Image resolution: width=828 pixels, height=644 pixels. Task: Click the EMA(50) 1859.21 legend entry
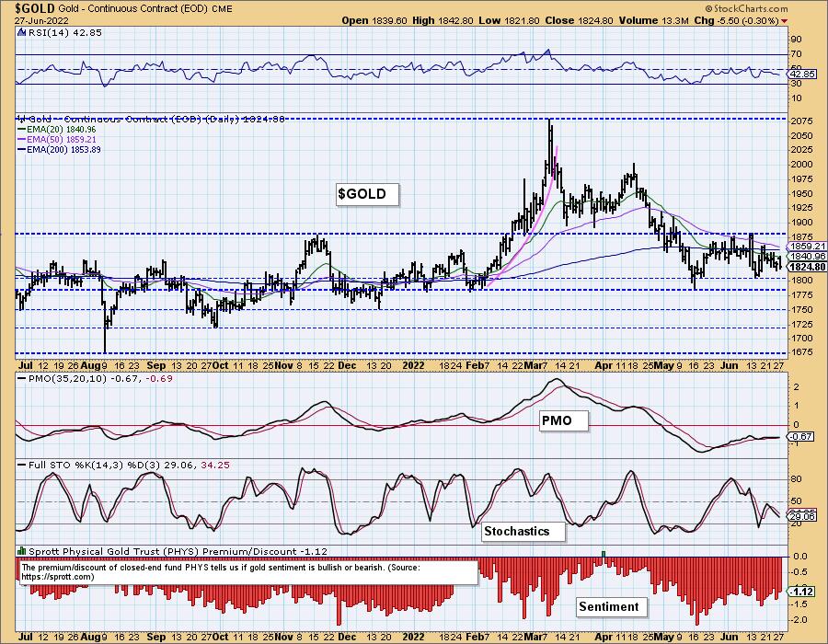(x=57, y=139)
